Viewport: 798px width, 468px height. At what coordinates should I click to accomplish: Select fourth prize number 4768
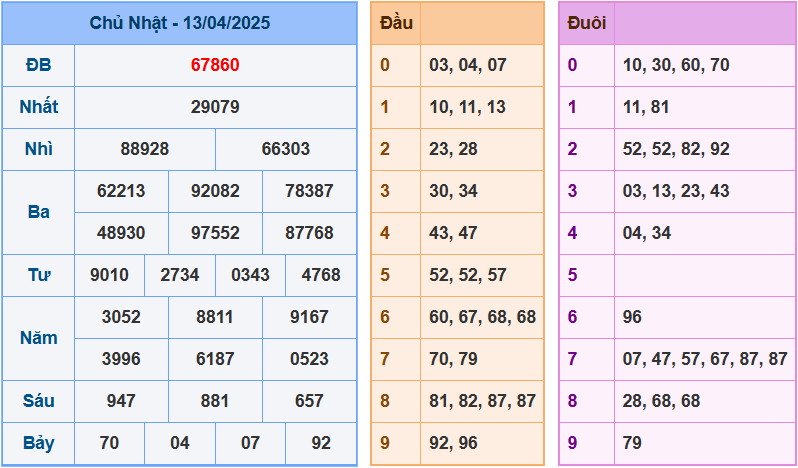321,275
